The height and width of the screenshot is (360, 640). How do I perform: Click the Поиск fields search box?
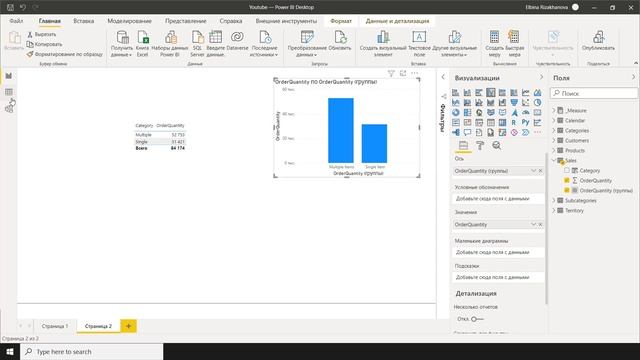pyautogui.click(x=593, y=93)
